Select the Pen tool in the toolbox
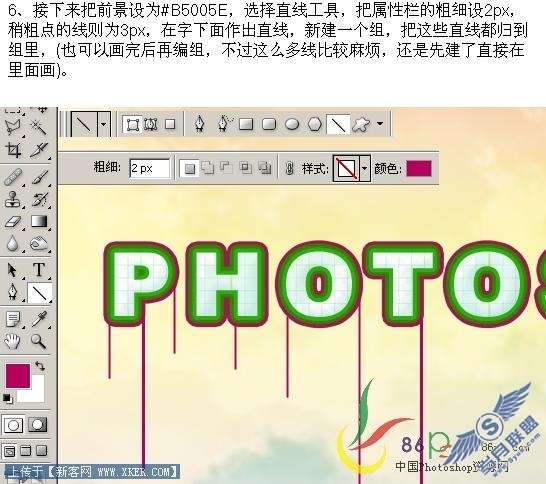The width and height of the screenshot is (546, 484). pyautogui.click(x=13, y=292)
